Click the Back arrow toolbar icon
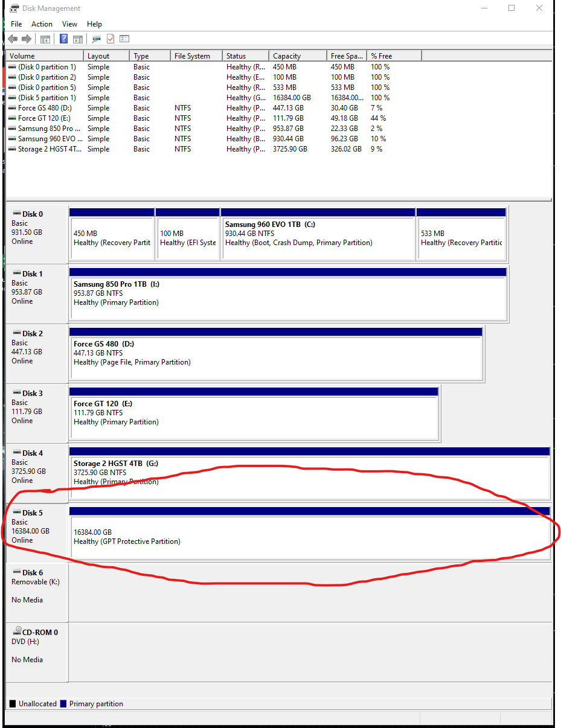Image resolution: width=561 pixels, height=728 pixels. click(13, 39)
